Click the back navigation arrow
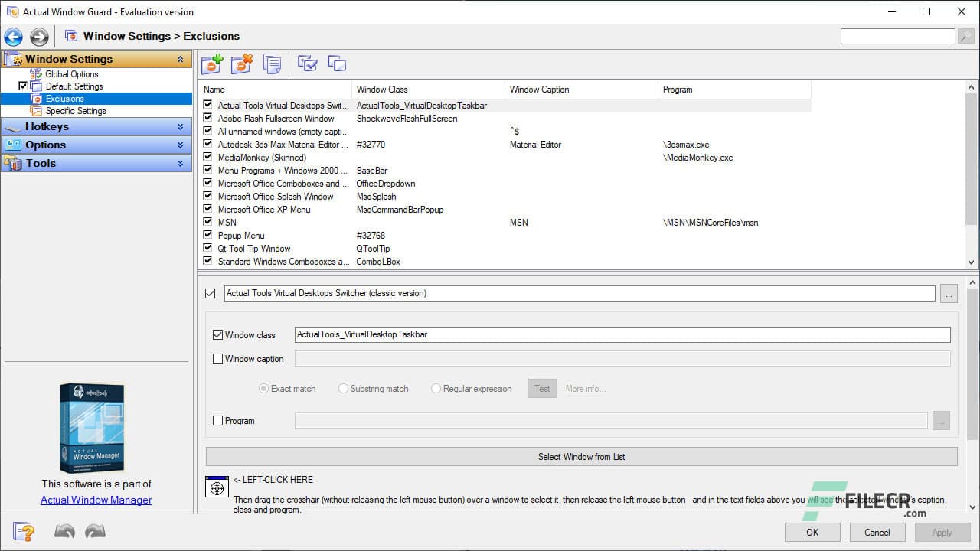The height and width of the screenshot is (551, 980). coord(13,36)
